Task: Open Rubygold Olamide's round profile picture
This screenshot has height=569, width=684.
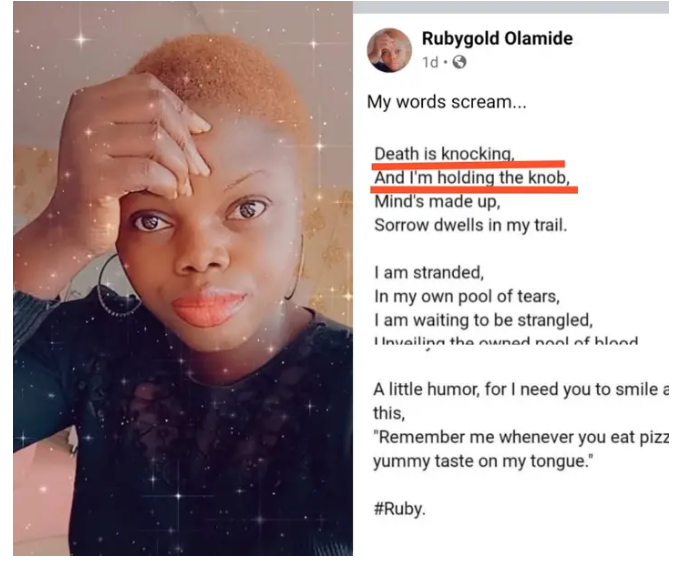Action: (x=389, y=50)
